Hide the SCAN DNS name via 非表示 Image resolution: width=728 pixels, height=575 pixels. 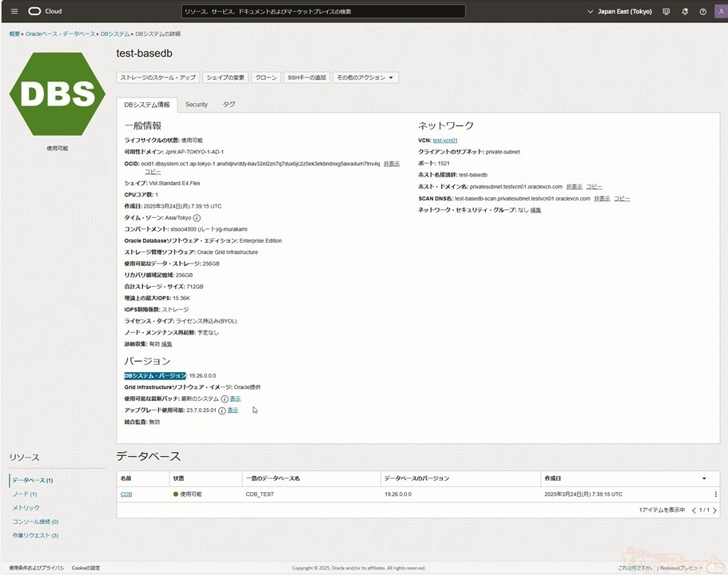603,199
